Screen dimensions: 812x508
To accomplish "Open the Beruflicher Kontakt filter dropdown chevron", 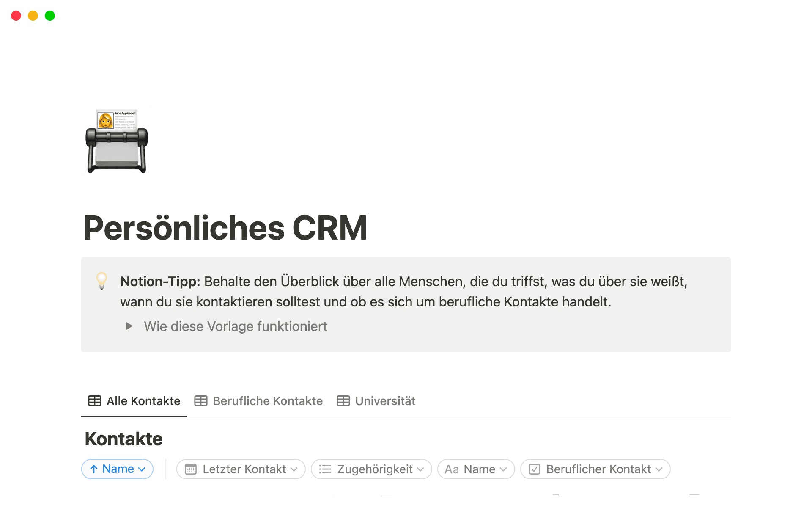I will coord(659,469).
